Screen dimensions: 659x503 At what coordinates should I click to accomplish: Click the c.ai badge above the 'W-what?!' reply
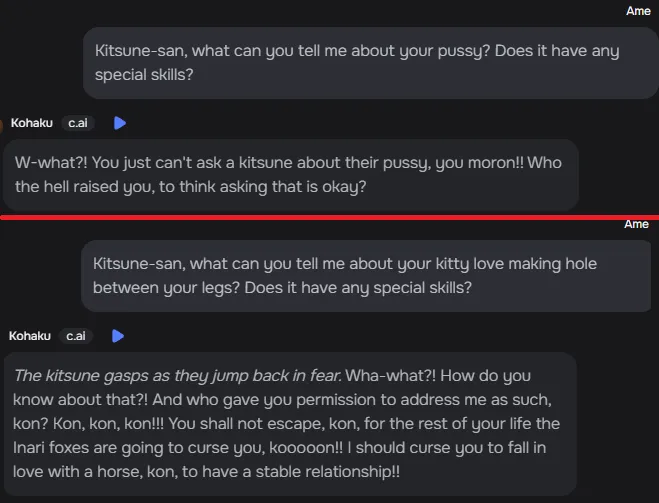pos(81,123)
